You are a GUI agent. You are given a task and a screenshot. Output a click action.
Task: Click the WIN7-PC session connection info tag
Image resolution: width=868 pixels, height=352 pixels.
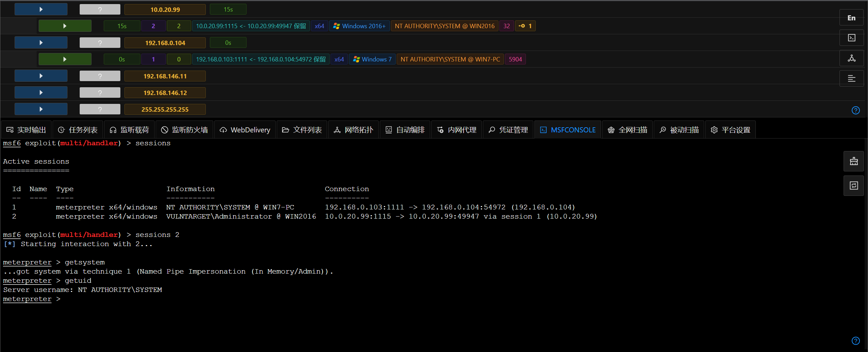coord(261,59)
